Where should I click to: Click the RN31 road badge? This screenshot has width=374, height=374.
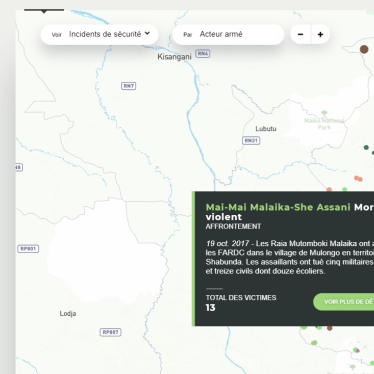click(x=251, y=141)
